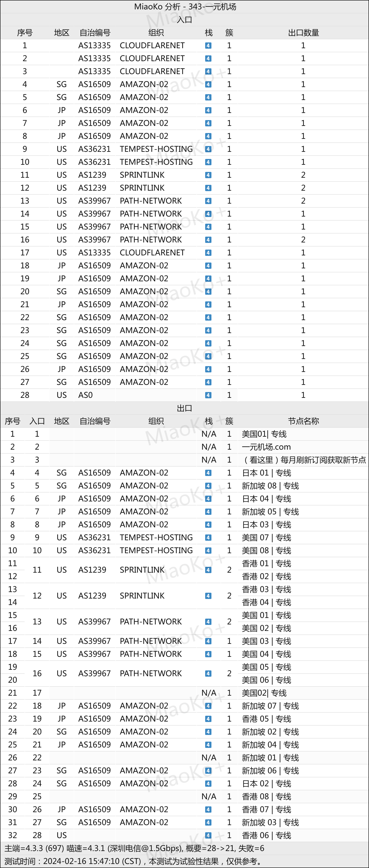
Task: Click the AS0 cell in 入口 table
Action: [85, 395]
